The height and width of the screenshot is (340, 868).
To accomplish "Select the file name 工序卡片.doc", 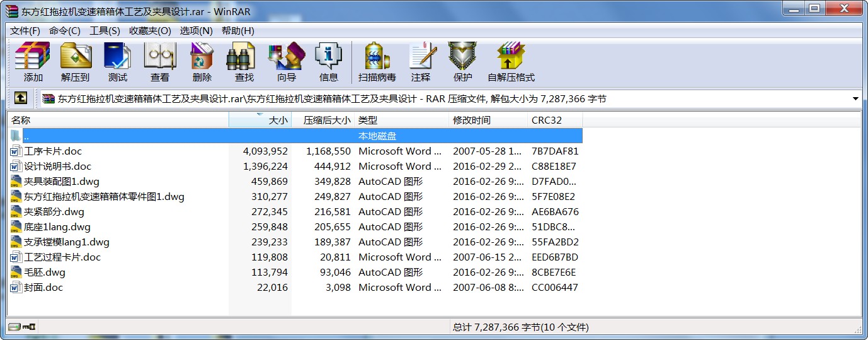I will [53, 151].
